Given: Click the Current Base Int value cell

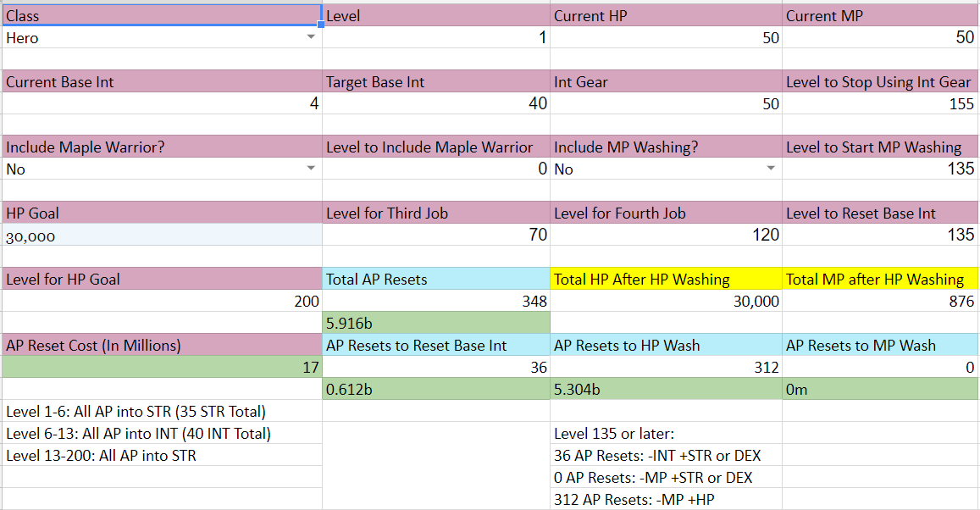Looking at the screenshot, I should point(162,103).
